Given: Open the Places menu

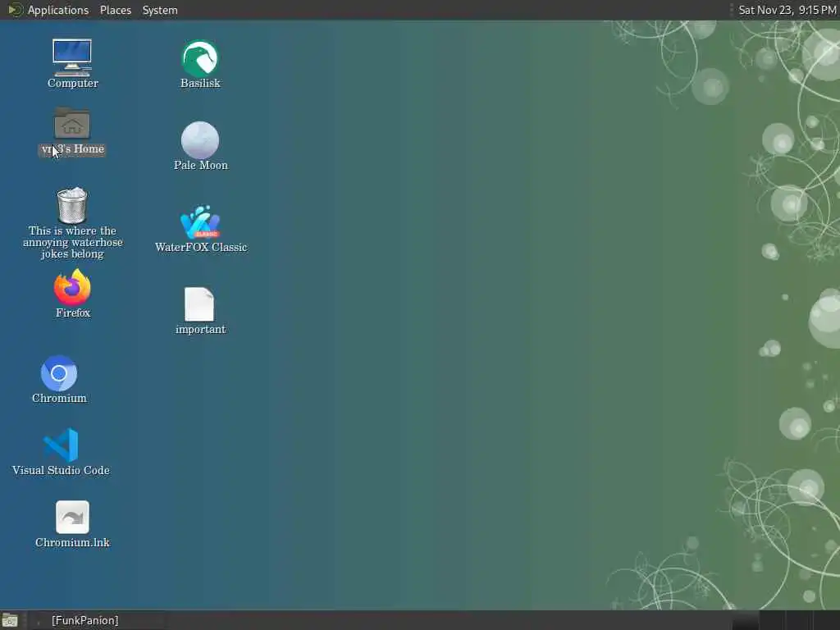Looking at the screenshot, I should (x=115, y=10).
